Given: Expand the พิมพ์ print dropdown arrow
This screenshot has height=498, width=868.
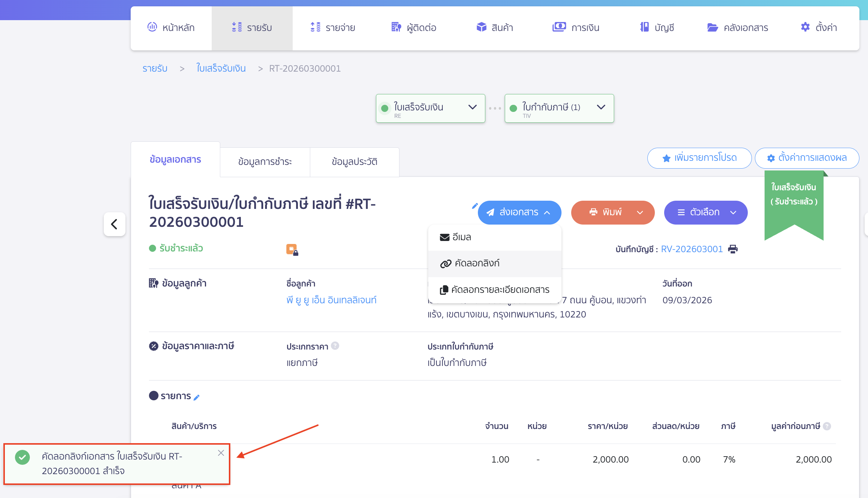Looking at the screenshot, I should (639, 212).
